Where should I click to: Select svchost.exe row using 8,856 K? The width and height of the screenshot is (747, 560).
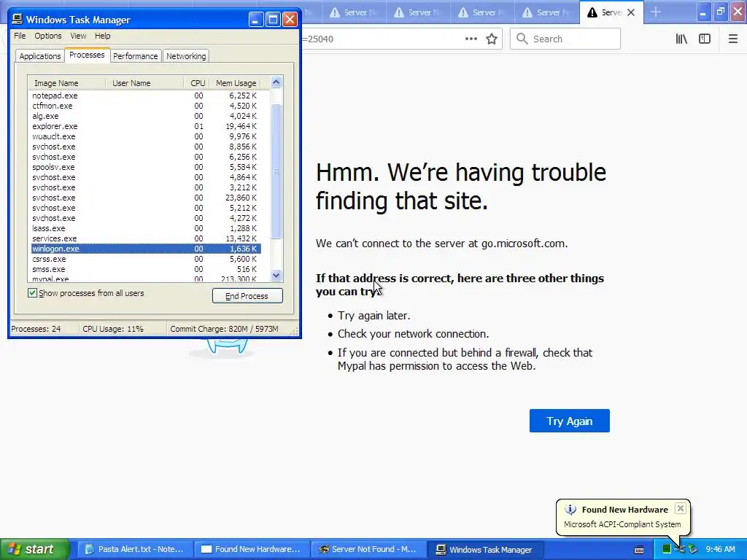click(145, 147)
